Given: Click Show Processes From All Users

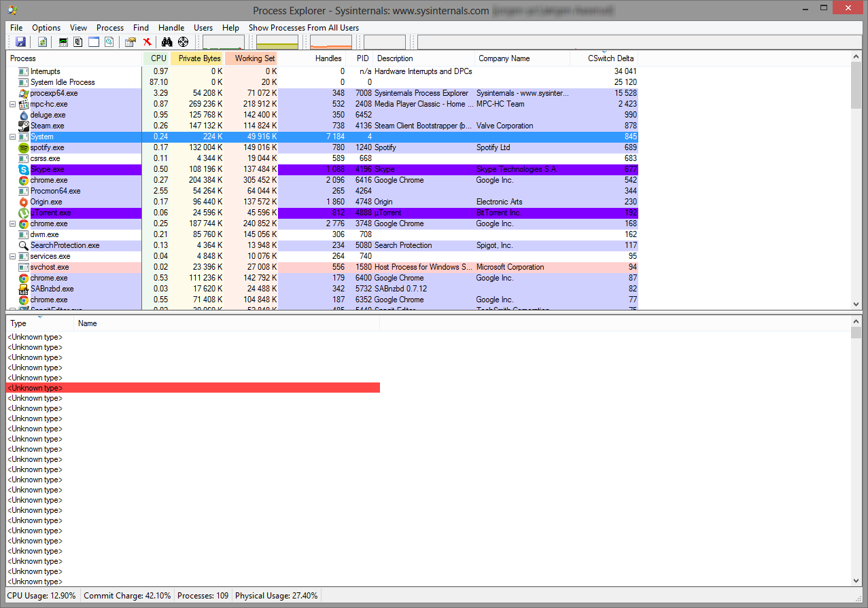Looking at the screenshot, I should click(304, 28).
